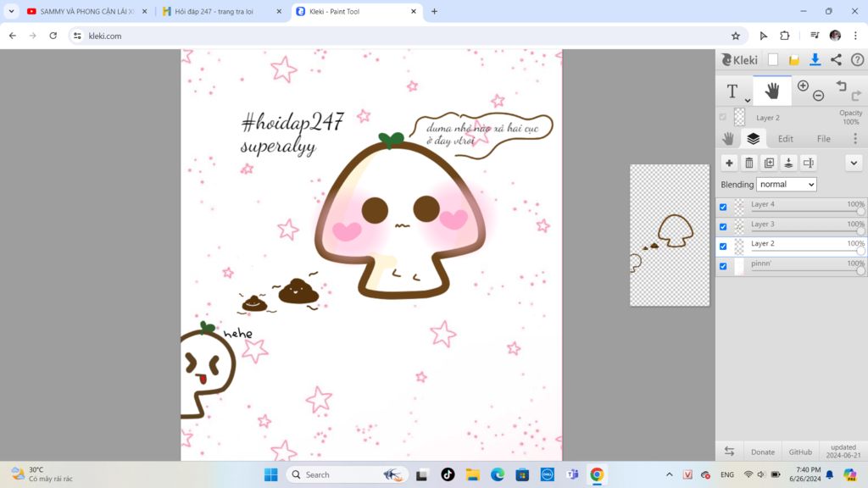Open Microsoft Teams from the taskbar
The height and width of the screenshot is (488, 868).
pyautogui.click(x=572, y=474)
